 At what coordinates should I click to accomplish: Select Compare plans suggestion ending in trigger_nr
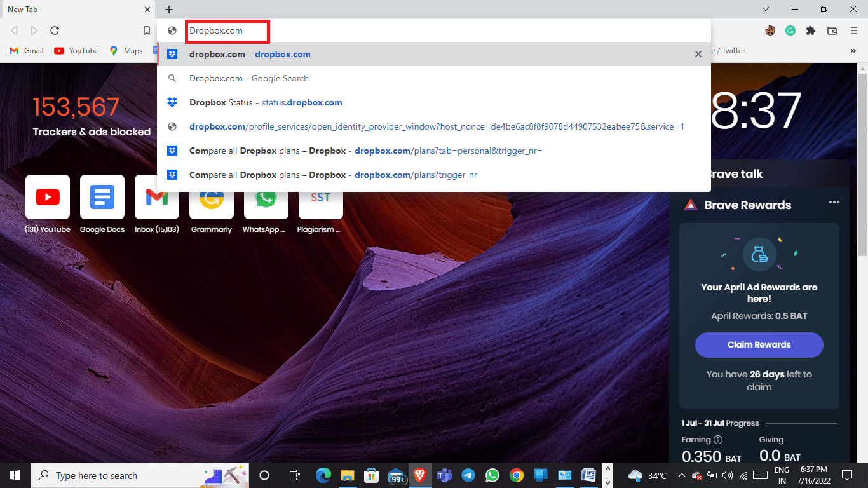pyautogui.click(x=434, y=175)
